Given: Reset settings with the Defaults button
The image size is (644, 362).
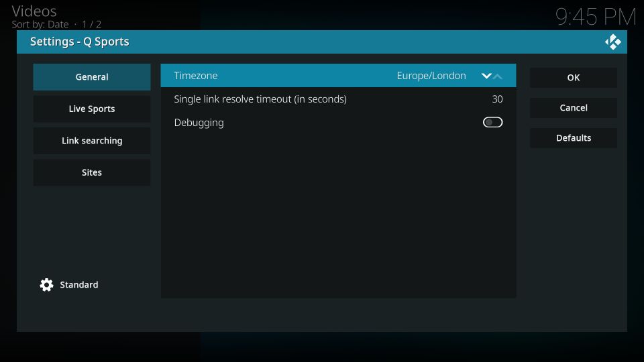Looking at the screenshot, I should 574,138.
